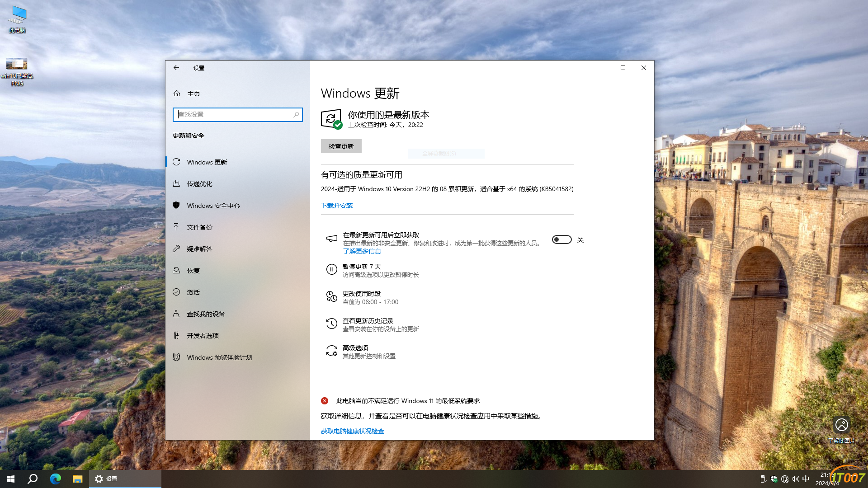Maximize the Settings window

click(x=623, y=68)
